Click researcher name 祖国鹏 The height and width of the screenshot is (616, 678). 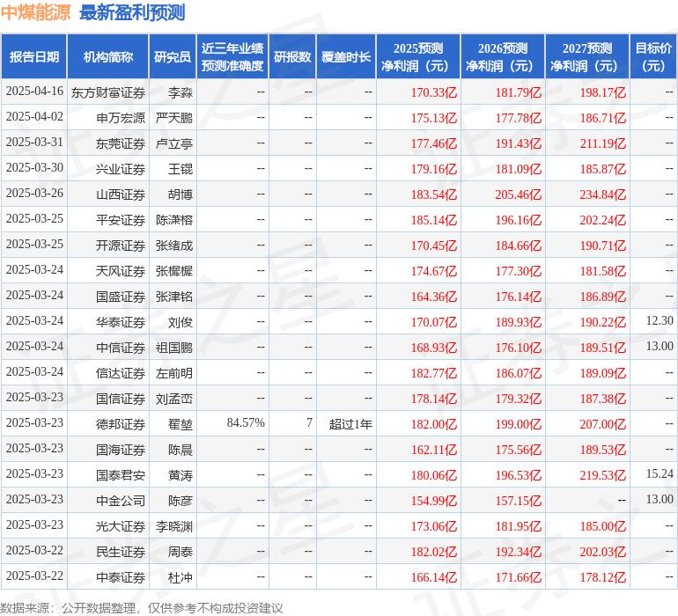(174, 348)
